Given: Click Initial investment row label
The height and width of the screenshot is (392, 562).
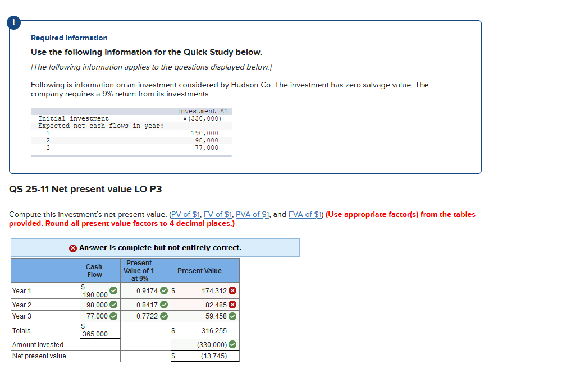Looking at the screenshot, I should point(74,118).
